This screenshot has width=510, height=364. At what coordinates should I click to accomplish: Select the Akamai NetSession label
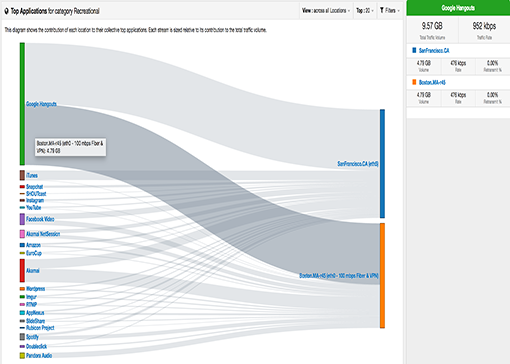(x=43, y=234)
